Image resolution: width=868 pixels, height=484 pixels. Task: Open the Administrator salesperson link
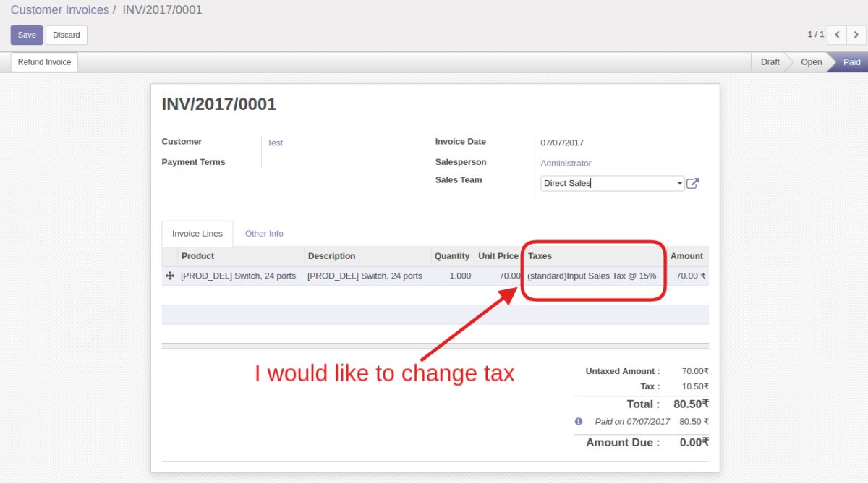click(x=566, y=164)
